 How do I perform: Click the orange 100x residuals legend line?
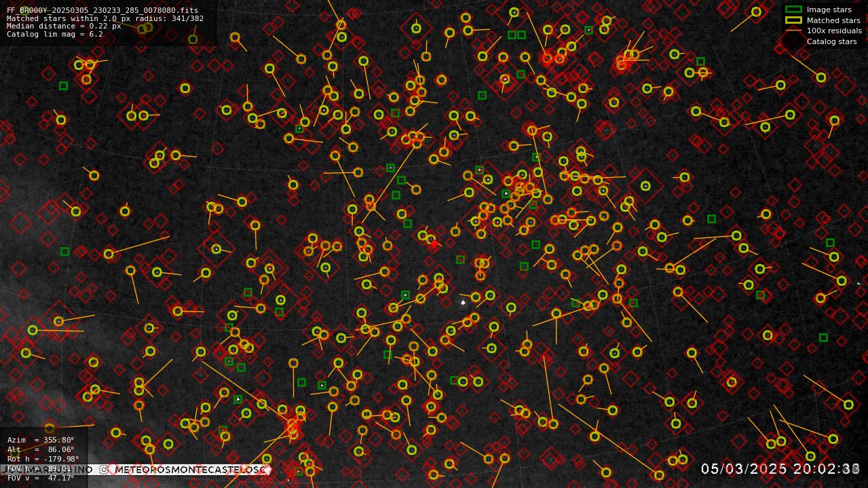(x=793, y=31)
